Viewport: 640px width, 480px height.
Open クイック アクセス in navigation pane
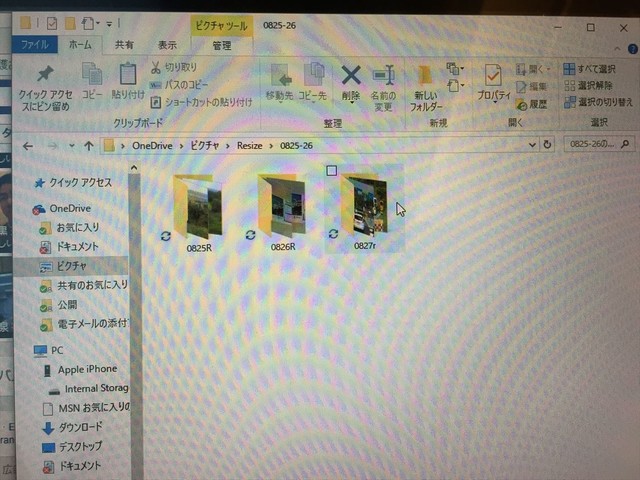pyautogui.click(x=73, y=183)
